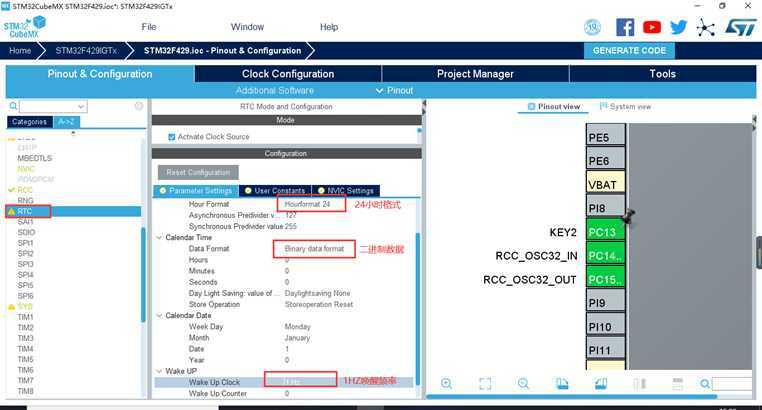
Task: Click the warning icon next to SYS
Action: pos(12,307)
